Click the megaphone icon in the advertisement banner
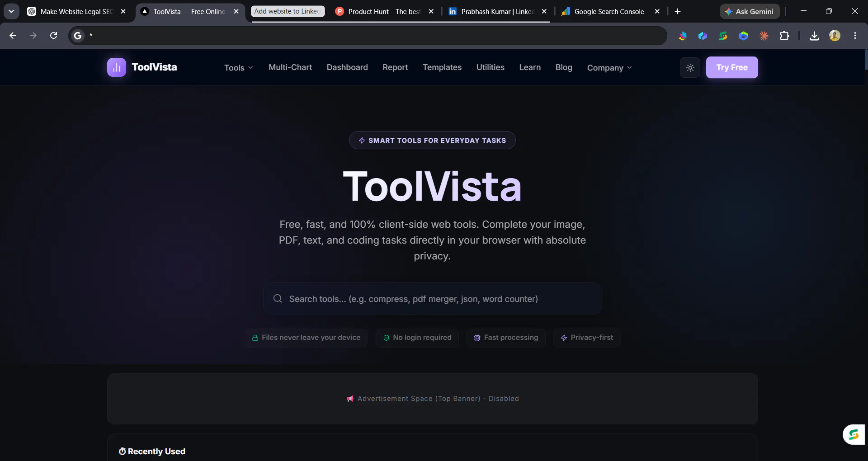Image resolution: width=868 pixels, height=461 pixels. pos(350,399)
